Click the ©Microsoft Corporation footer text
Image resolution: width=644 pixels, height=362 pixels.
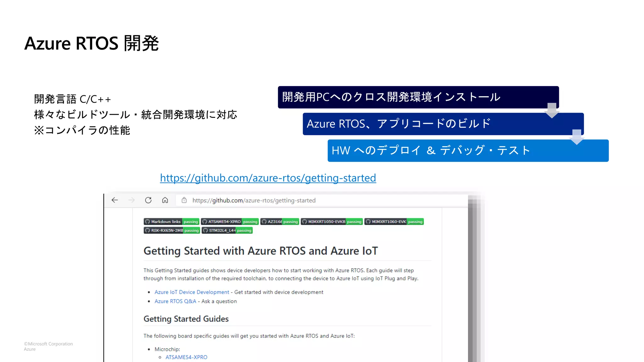coord(48,344)
